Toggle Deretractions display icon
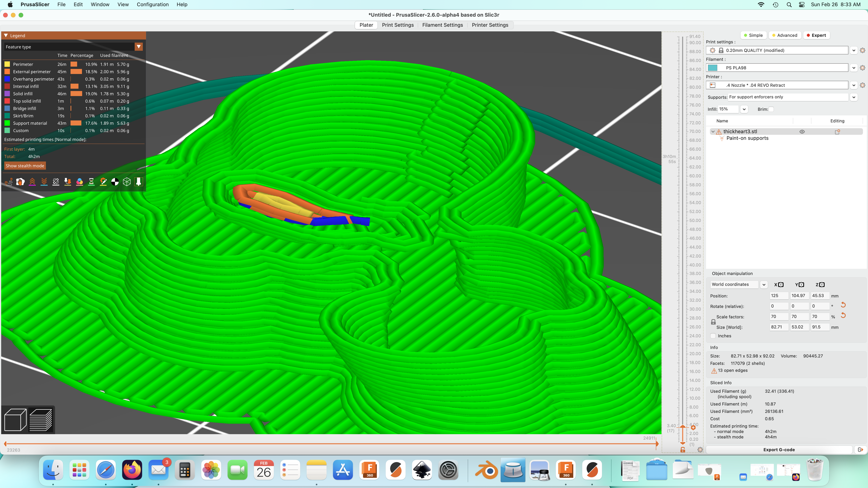This screenshot has height=488, width=868. coord(44,182)
